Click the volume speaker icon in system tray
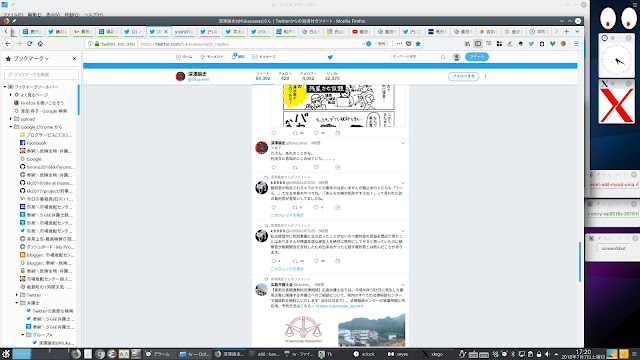 click(547, 354)
